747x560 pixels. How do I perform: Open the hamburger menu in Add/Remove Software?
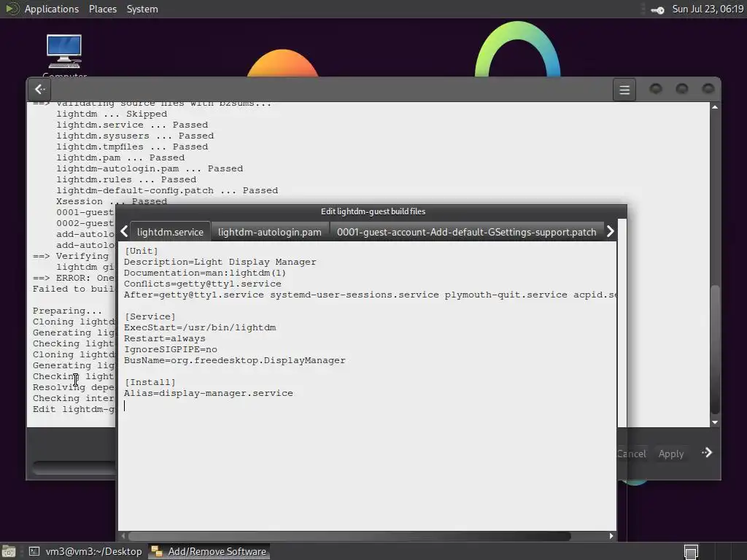point(624,90)
